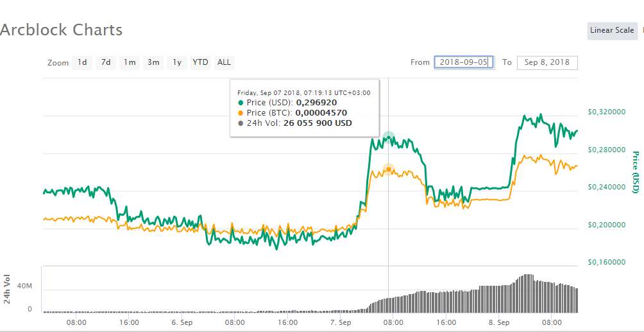Screen dimensions: 644x332
Task: Click tooltip 24h Vol value 26 055 900 USD
Action: [x=318, y=123]
